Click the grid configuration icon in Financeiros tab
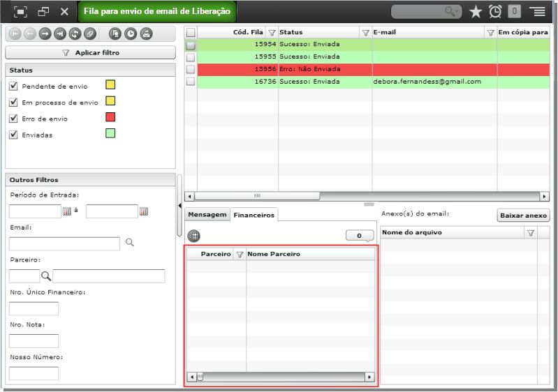This screenshot has height=392, width=558. tap(194, 236)
